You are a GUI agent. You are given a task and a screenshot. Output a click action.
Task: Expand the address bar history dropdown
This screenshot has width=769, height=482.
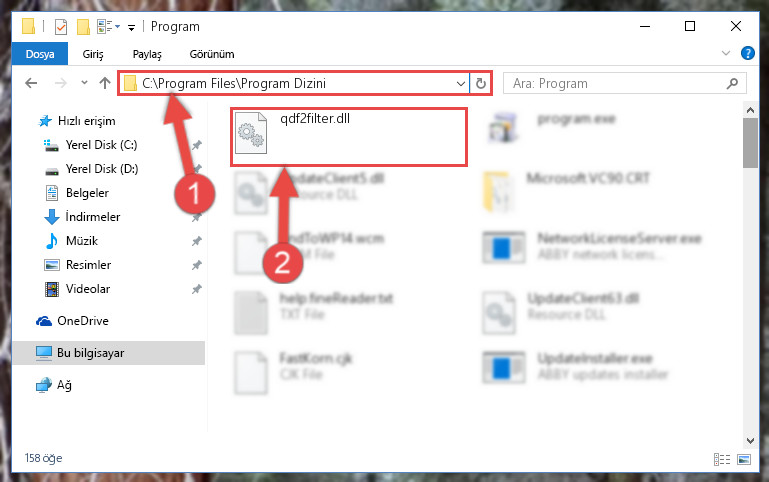point(461,83)
